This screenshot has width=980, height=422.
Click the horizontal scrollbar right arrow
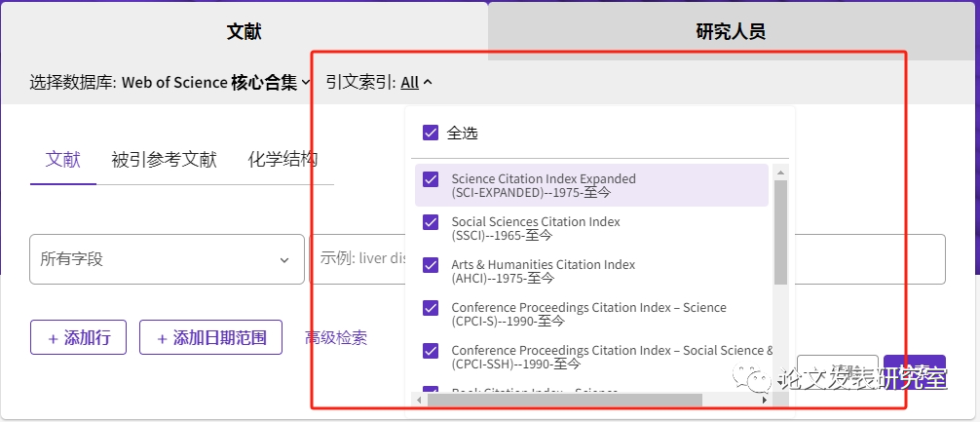[765, 400]
